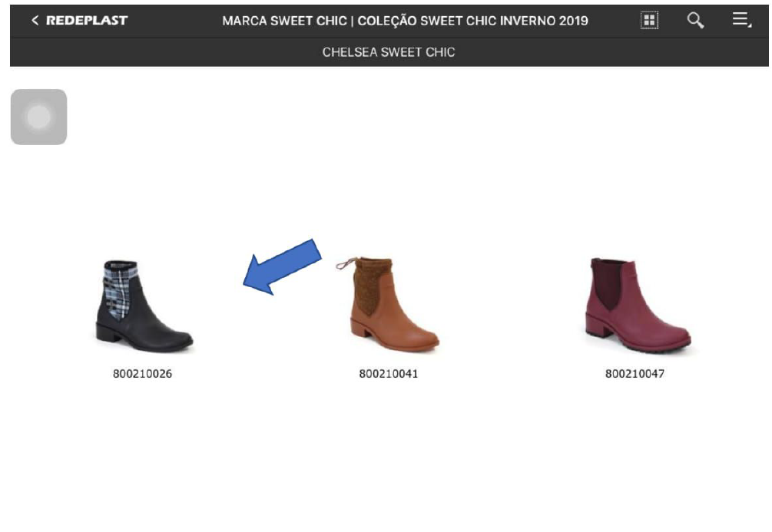Viewport: 772px width, 532px height.
Task: Open the black plaid boot thumbnail
Action: [x=144, y=306]
